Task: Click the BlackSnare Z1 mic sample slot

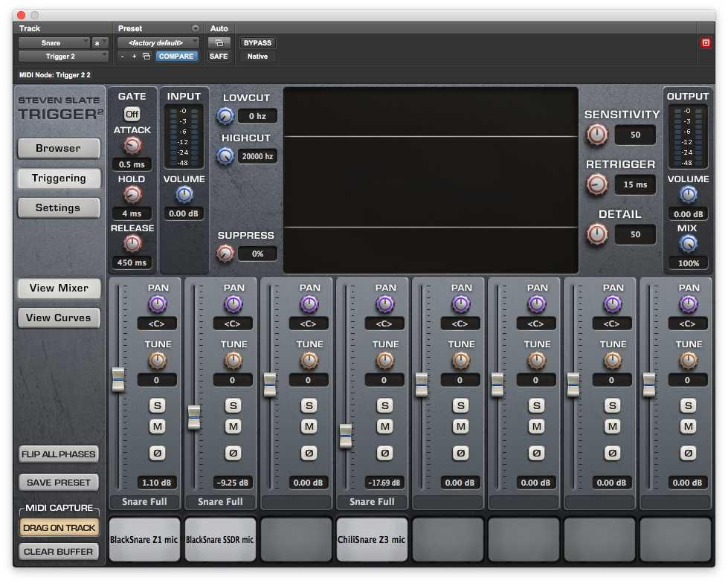Action: pyautogui.click(x=144, y=540)
